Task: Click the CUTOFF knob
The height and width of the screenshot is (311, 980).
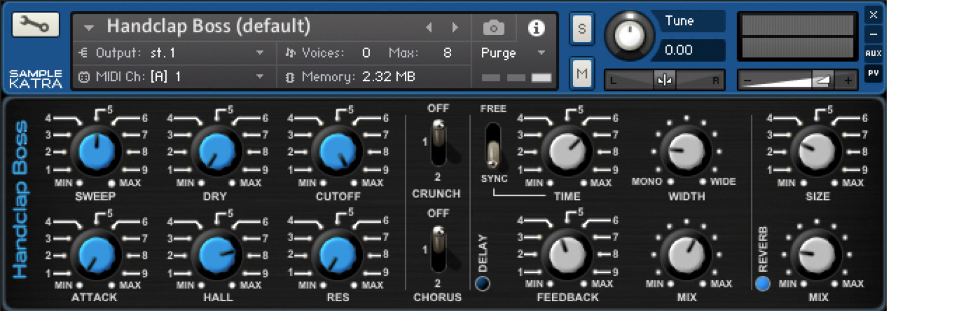Action: [337, 151]
